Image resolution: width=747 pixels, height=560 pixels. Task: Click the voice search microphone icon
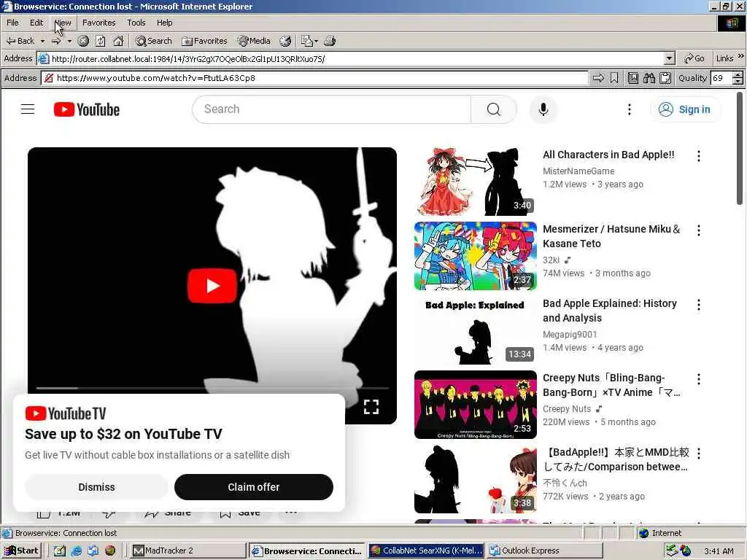543,109
